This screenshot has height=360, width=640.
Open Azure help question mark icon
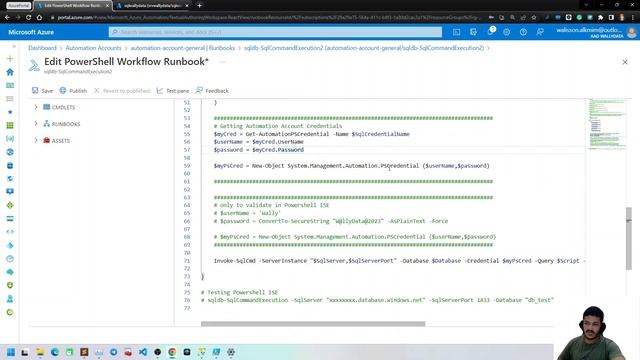point(523,32)
